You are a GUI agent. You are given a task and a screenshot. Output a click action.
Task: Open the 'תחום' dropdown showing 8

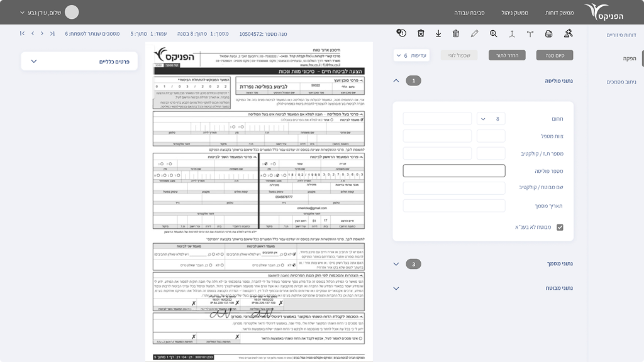click(491, 119)
